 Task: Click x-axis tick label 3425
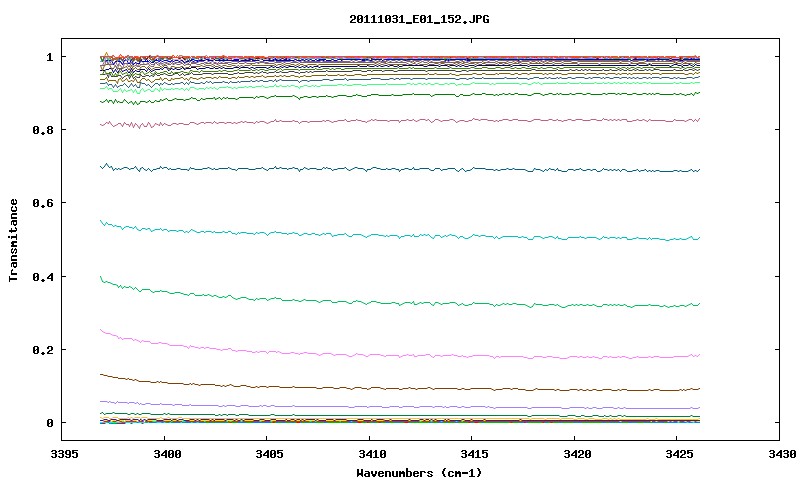[x=679, y=454]
